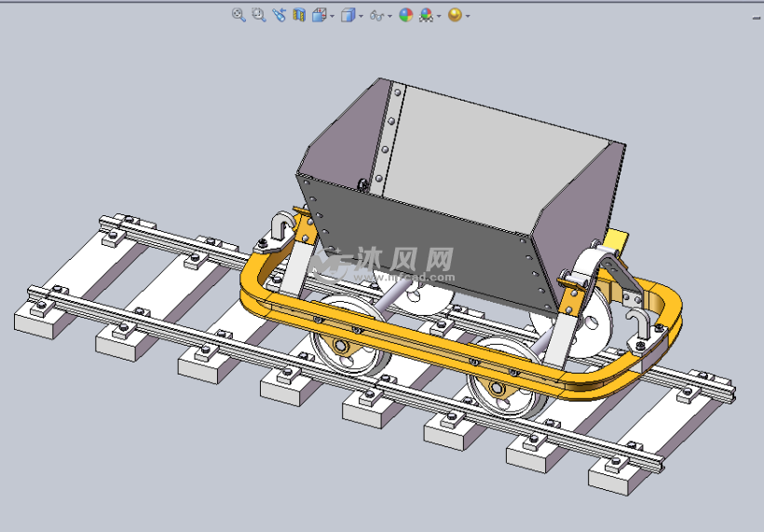Open the Edit Appearance color ball
The width and height of the screenshot is (764, 532).
[x=405, y=15]
